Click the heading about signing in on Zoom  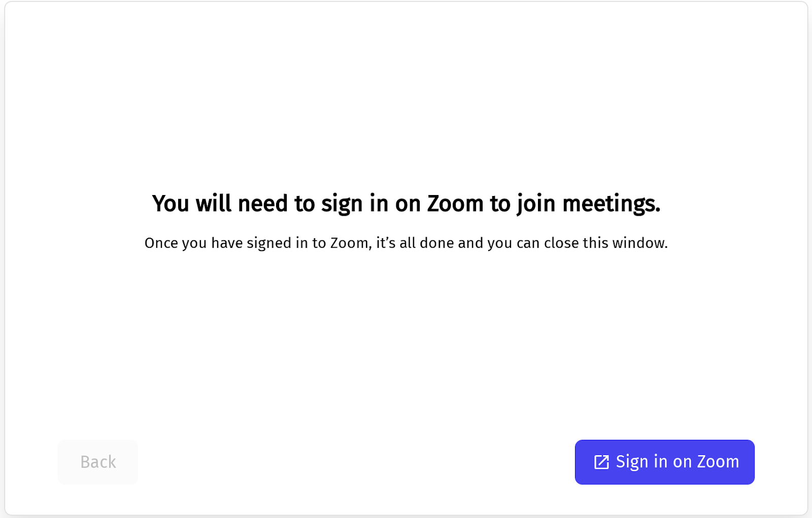coord(406,204)
